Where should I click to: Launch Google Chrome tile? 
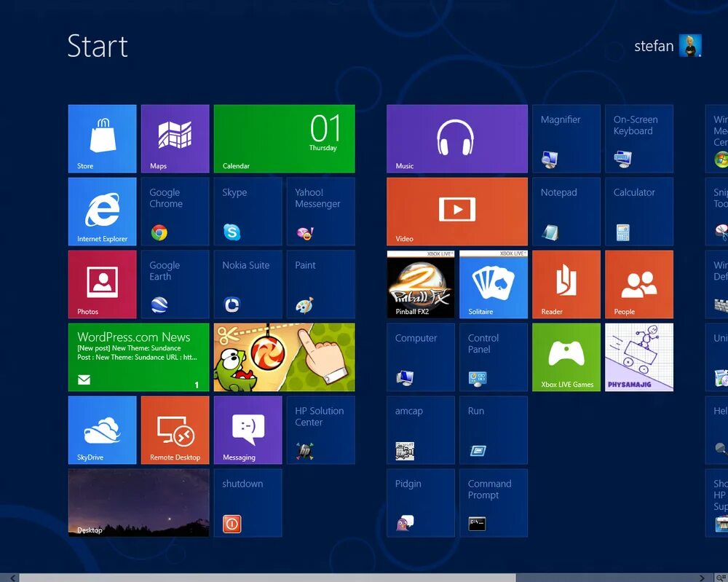coord(175,211)
